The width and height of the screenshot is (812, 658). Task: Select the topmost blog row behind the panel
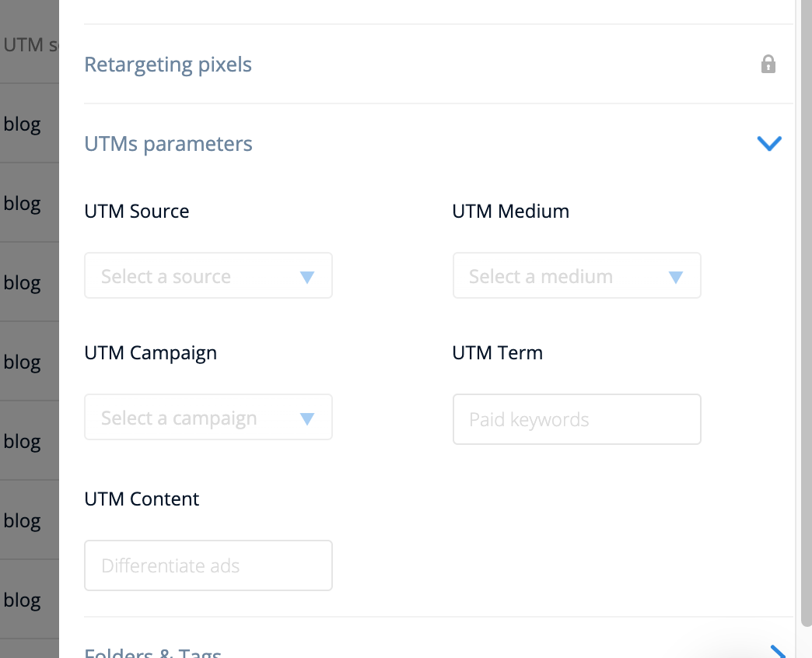[23, 124]
